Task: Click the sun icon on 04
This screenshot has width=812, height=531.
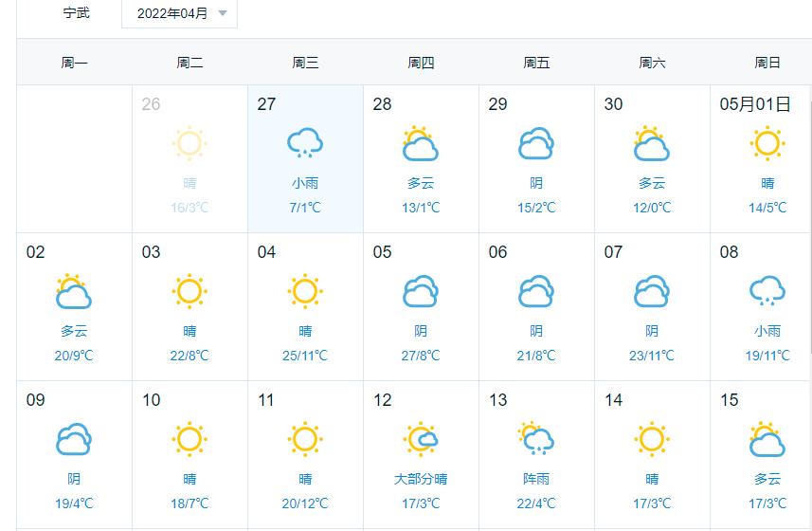Action: coord(305,291)
